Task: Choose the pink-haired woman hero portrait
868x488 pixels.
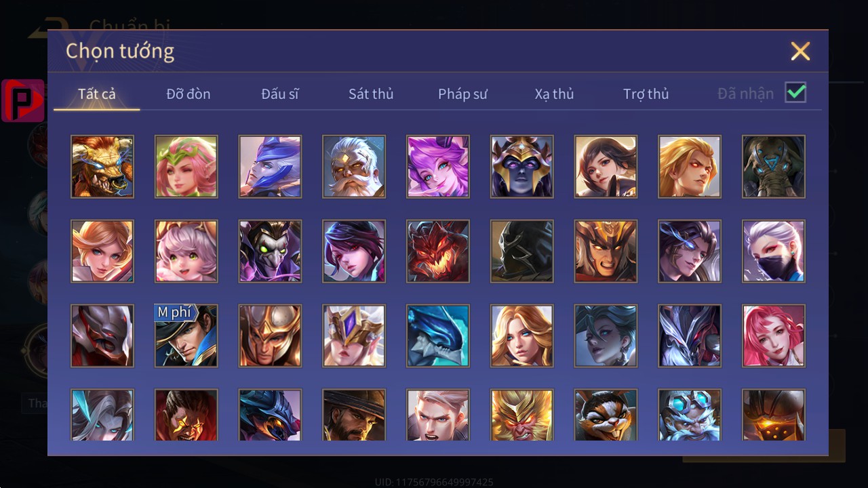Action: click(774, 335)
